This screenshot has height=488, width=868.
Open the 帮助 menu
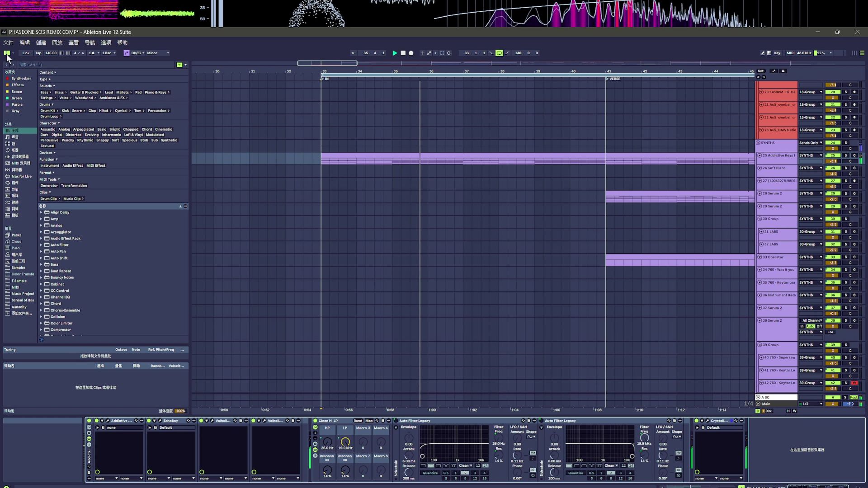123,42
